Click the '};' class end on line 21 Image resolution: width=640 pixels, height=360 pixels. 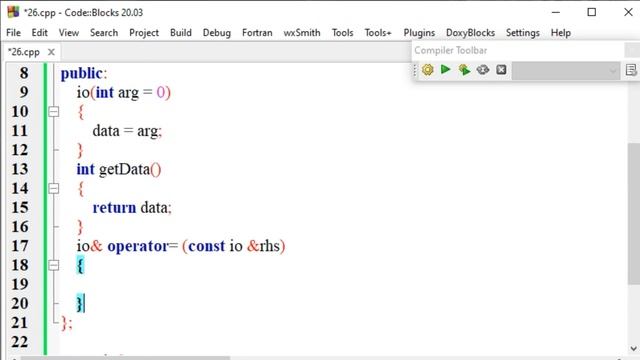point(67,323)
